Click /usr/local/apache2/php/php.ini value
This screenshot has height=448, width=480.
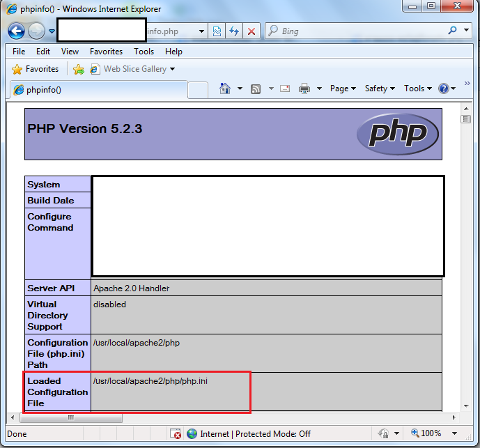tap(150, 381)
